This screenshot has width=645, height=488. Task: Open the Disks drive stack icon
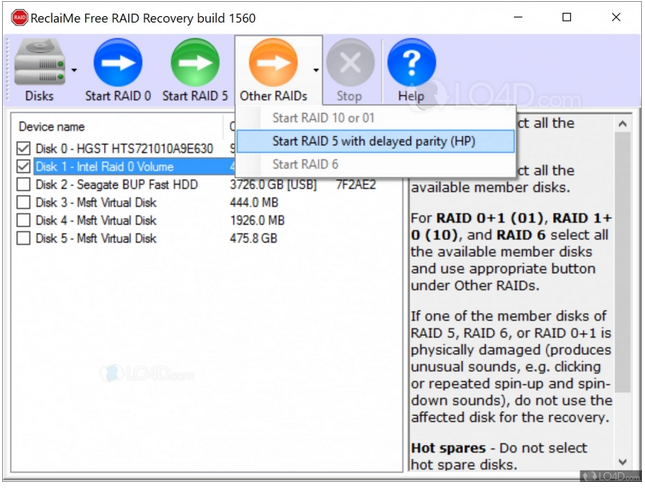[39, 62]
